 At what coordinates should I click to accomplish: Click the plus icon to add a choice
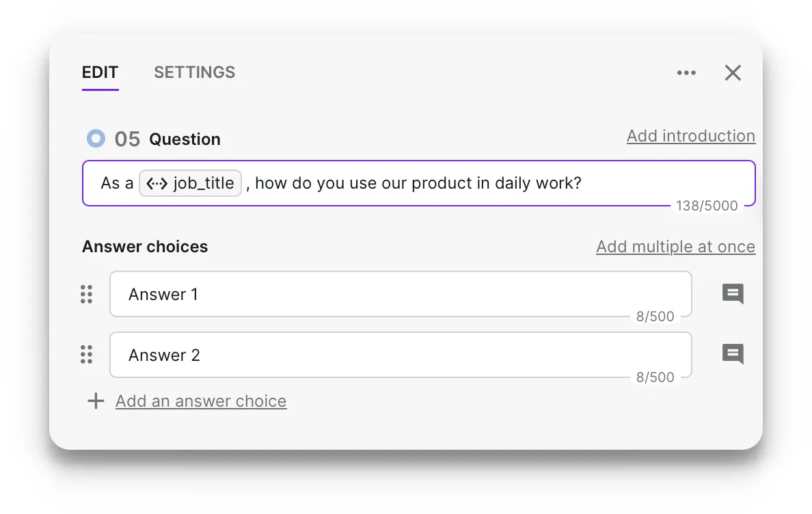click(96, 401)
